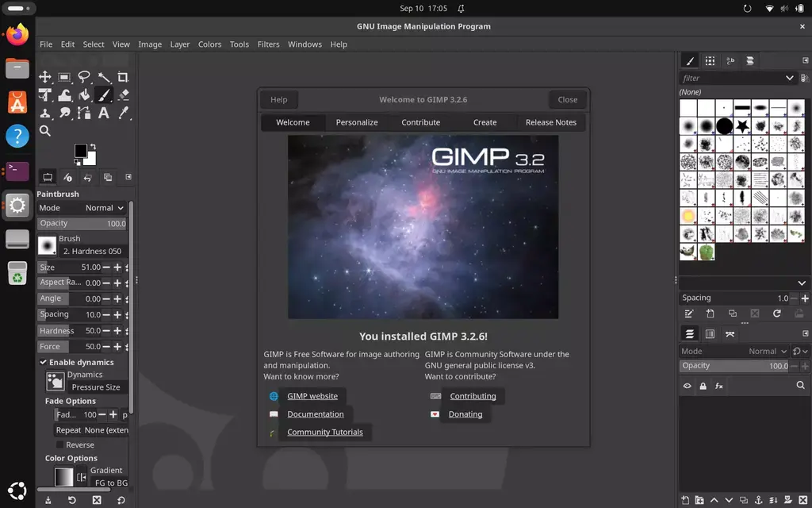Open the Filters menu
The image size is (812, 508).
[x=268, y=44]
